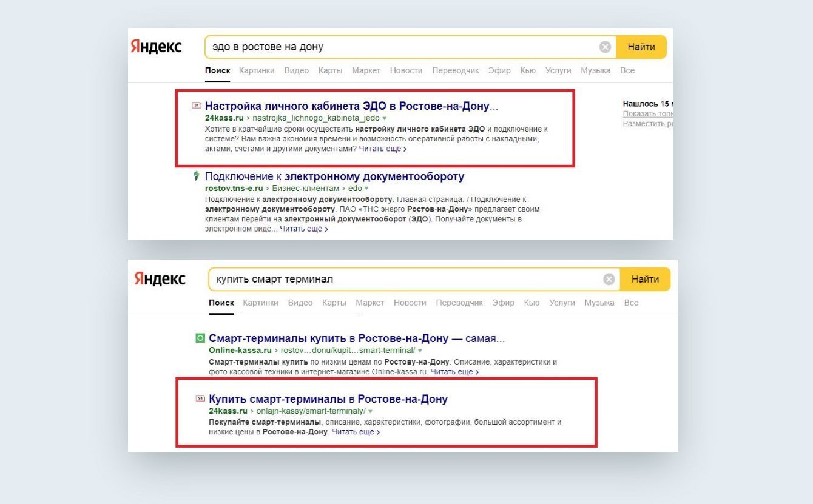
Task: Select the Поиск tab in the bottom panel
Action: pyautogui.click(x=221, y=303)
